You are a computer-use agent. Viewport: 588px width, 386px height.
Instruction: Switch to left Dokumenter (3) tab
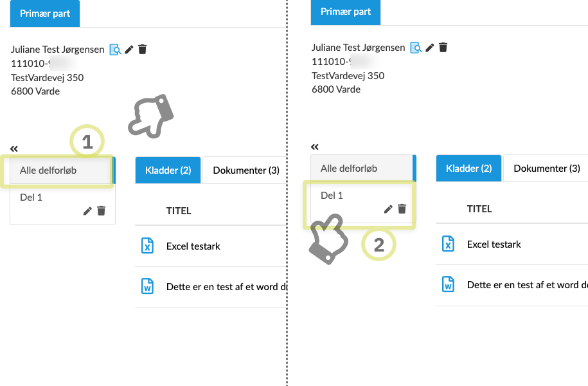click(246, 170)
